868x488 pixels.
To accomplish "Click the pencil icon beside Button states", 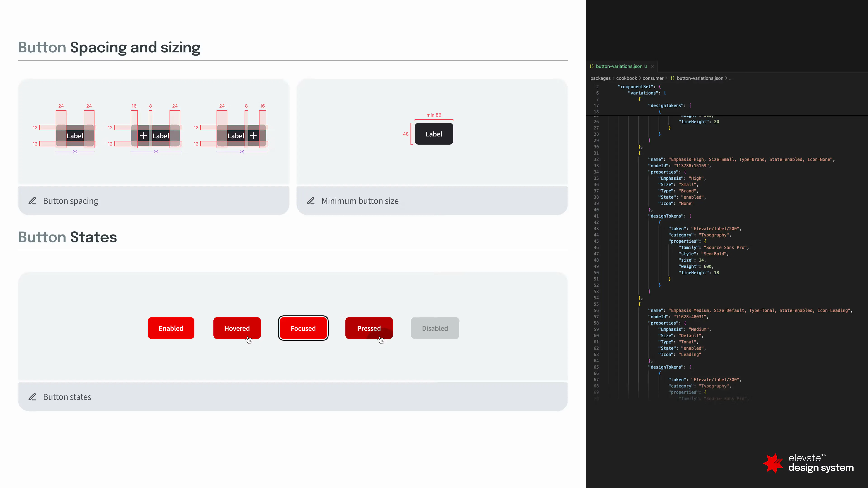I will click(32, 397).
